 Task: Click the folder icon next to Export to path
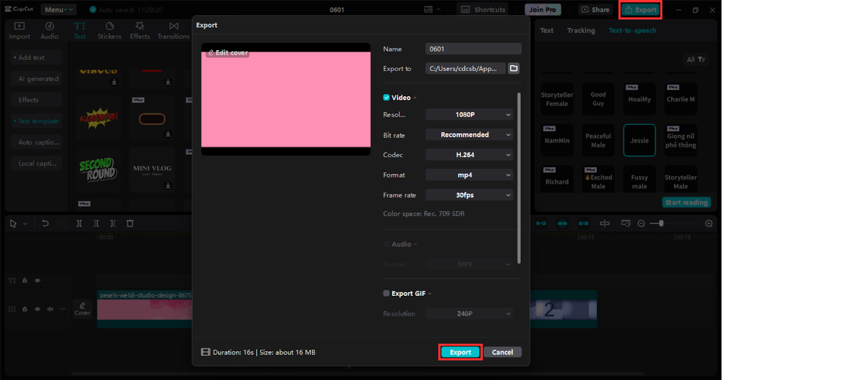coord(514,68)
